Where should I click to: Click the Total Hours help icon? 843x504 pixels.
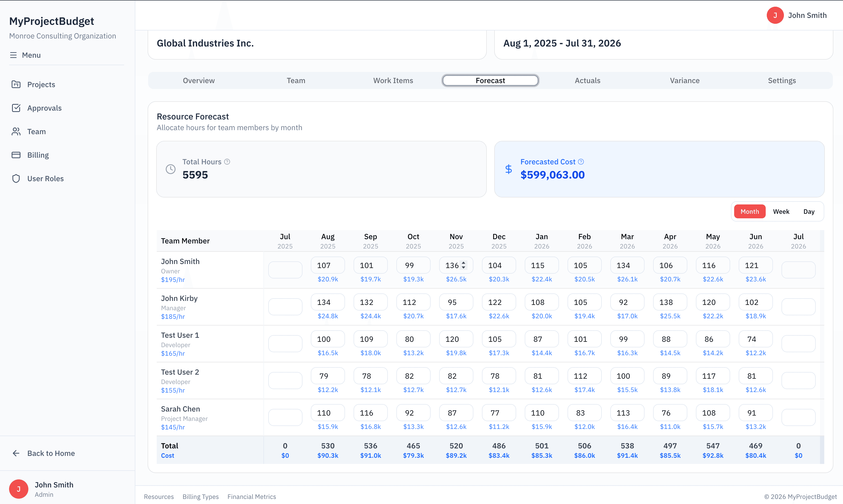[x=227, y=162]
